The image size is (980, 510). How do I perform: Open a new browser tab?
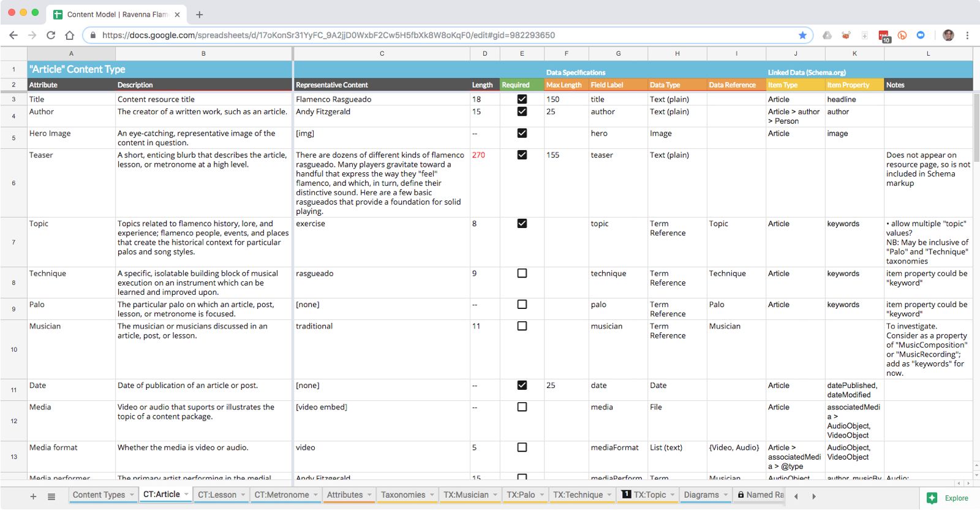[199, 15]
